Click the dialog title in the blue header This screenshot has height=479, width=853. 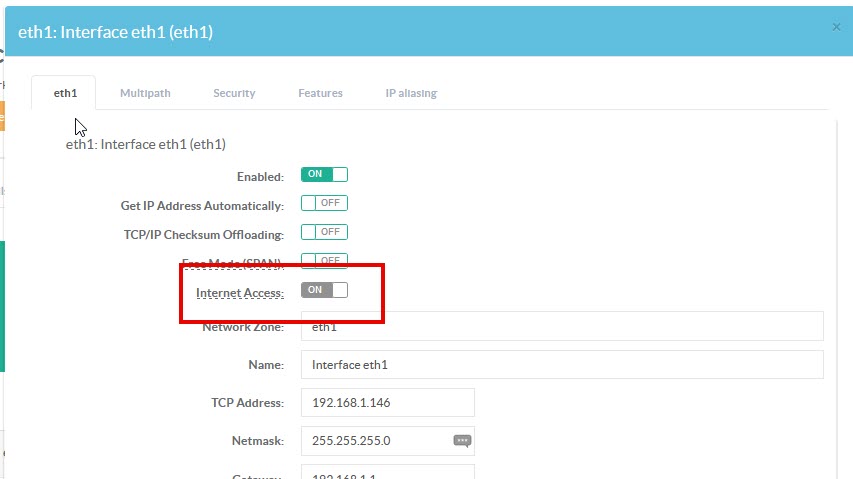[x=115, y=32]
